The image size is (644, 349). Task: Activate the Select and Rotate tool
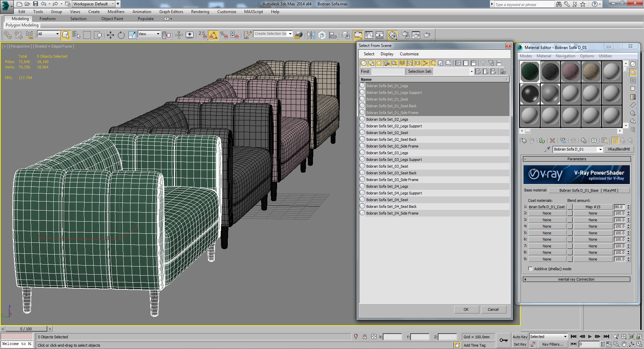[x=121, y=35]
